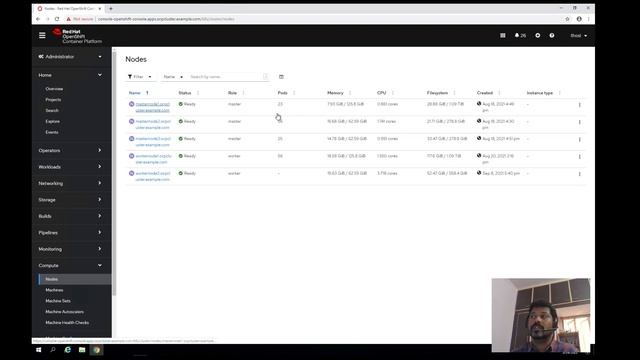Viewport: 640px width, 360px height.
Task: Open Machines under Compute
Action: [x=54, y=290]
